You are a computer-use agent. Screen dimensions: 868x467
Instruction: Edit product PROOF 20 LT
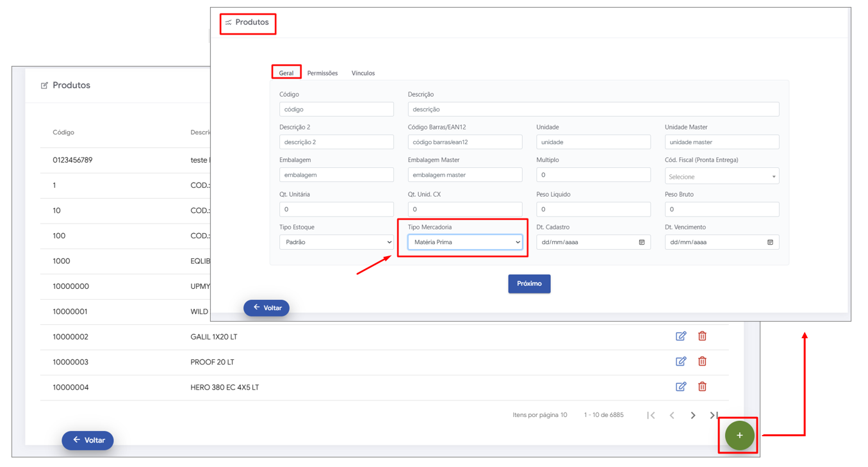(681, 361)
